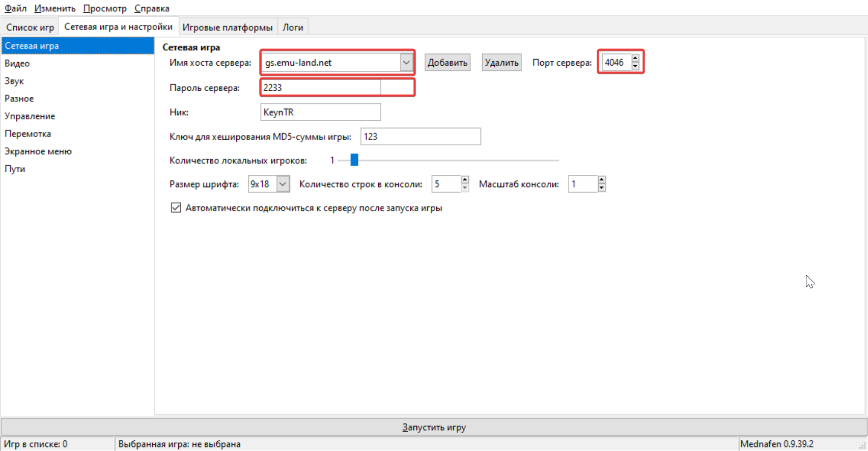Click the server password input field
Viewport: 868px width, 451px height.
321,88
